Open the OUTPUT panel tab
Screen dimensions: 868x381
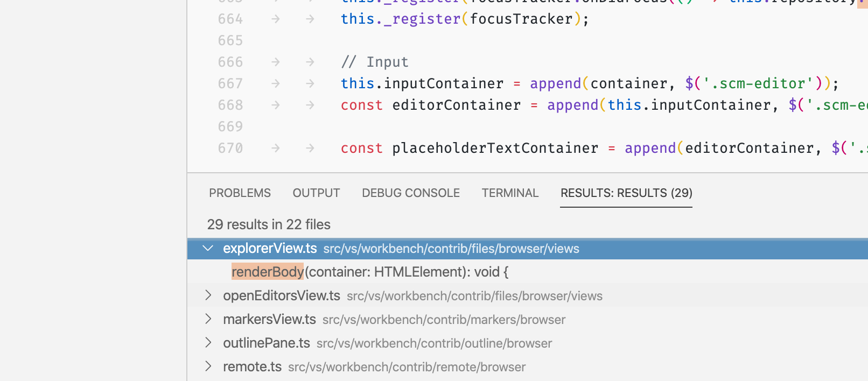coord(316,193)
